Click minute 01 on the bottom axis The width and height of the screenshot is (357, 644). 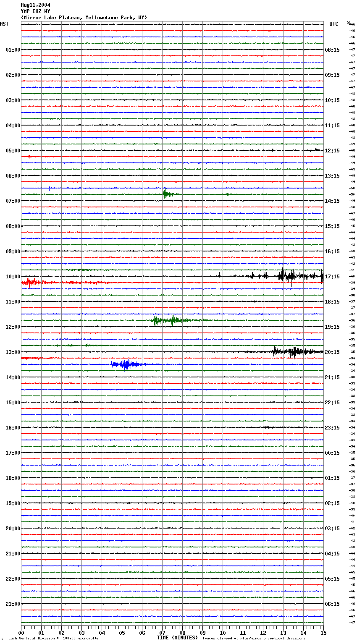(x=41, y=633)
